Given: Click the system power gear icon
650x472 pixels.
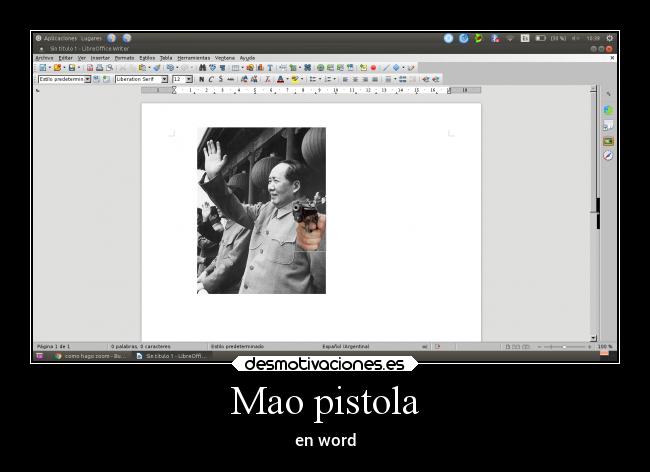Looking at the screenshot, I should pos(609,38).
